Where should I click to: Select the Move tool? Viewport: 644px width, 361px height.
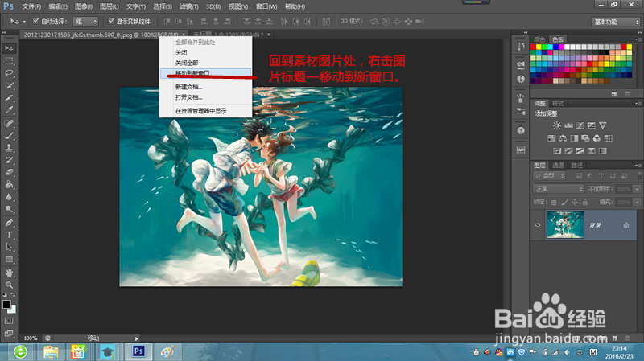(x=9, y=48)
